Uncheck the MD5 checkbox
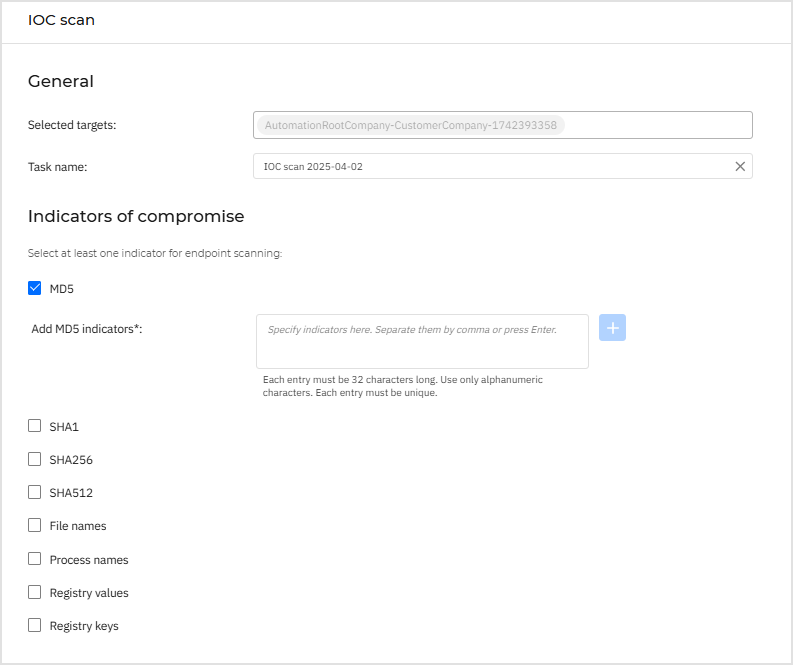793x665 pixels. click(35, 289)
